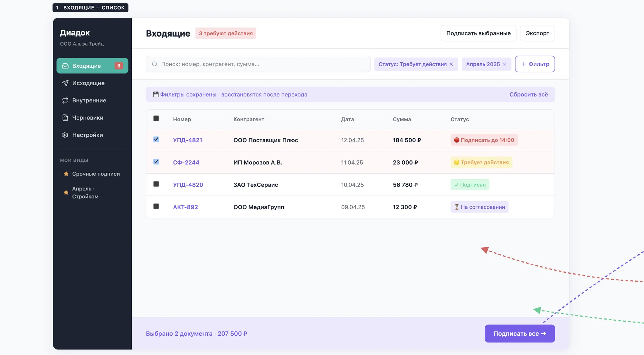
Task: Go to Черновики in the sidebar
Action: click(x=92, y=118)
